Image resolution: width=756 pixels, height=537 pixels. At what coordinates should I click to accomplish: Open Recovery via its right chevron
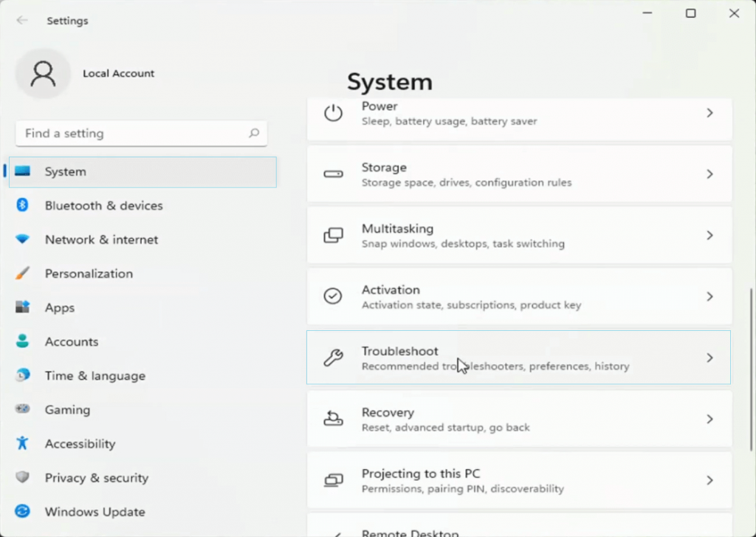[709, 419]
